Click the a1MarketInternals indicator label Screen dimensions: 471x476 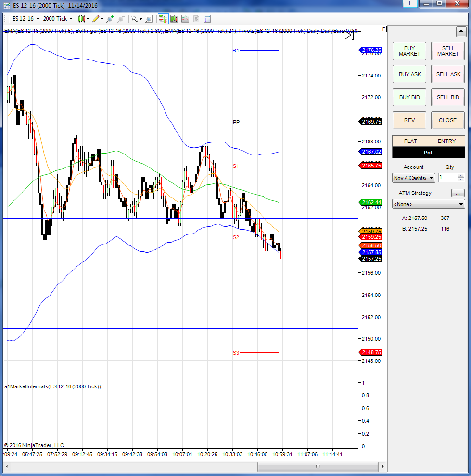coord(52,386)
